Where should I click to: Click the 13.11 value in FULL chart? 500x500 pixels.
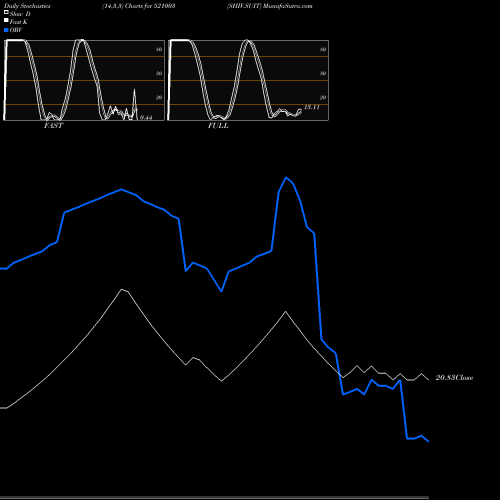coord(312,107)
